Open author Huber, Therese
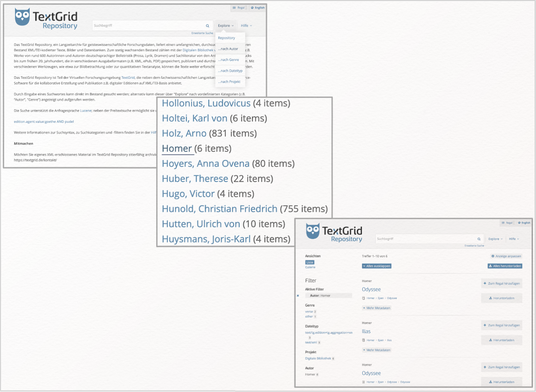 195,179
